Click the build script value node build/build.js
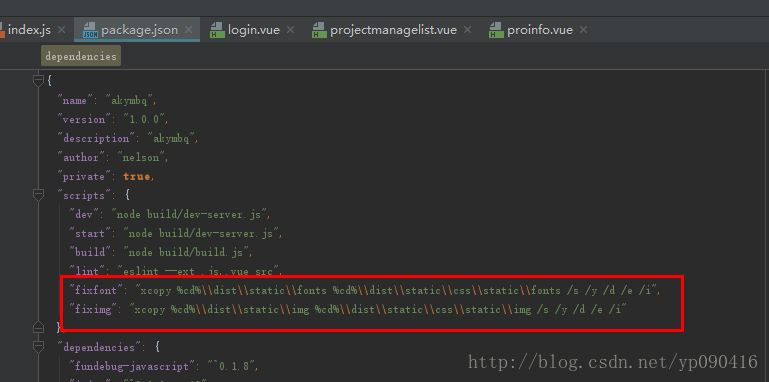769x382 pixels. click(186, 253)
